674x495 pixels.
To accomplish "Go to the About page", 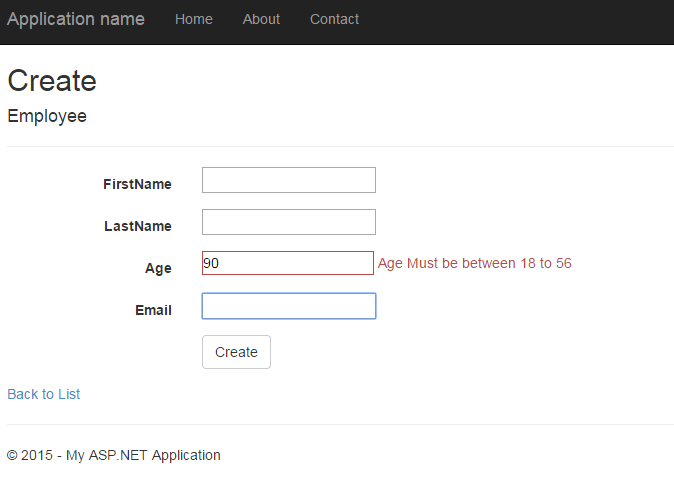I will click(261, 19).
